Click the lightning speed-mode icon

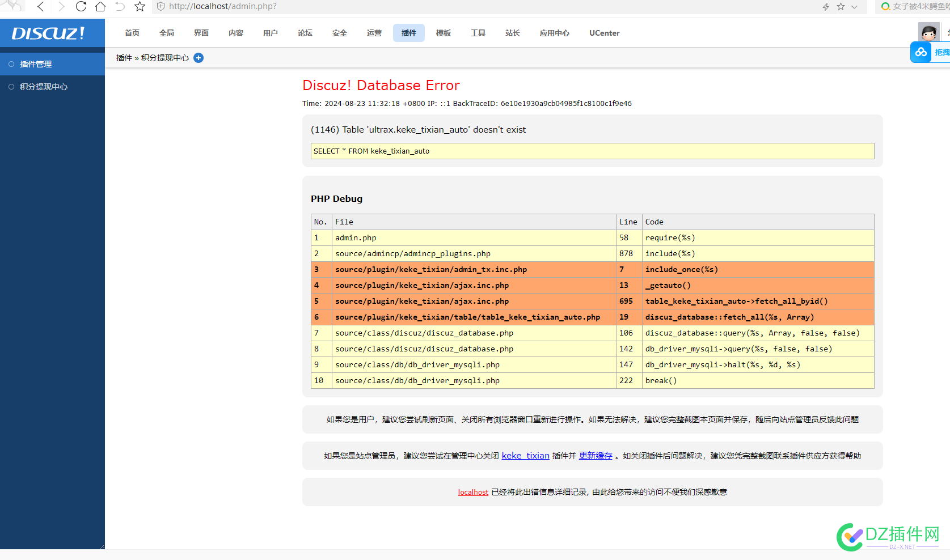coord(826,7)
